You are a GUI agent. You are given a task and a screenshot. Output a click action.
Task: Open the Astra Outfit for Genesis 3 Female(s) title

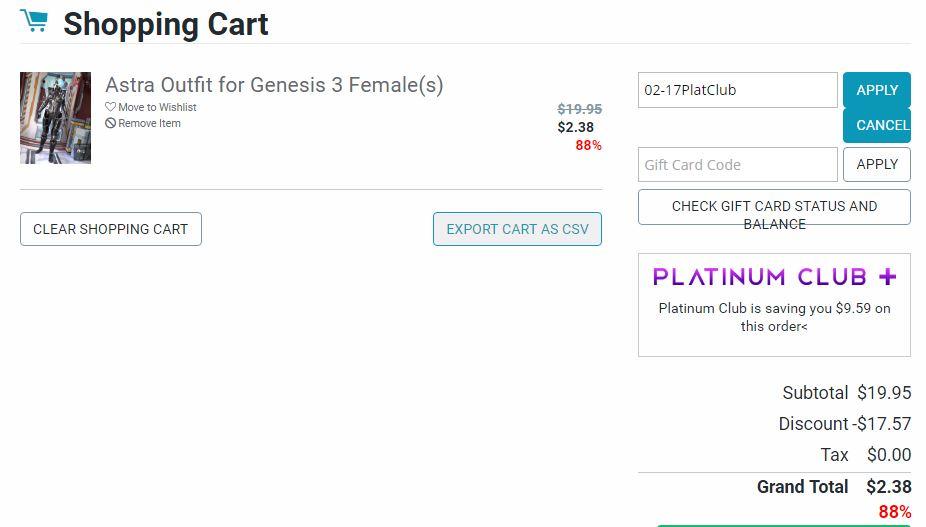point(274,85)
